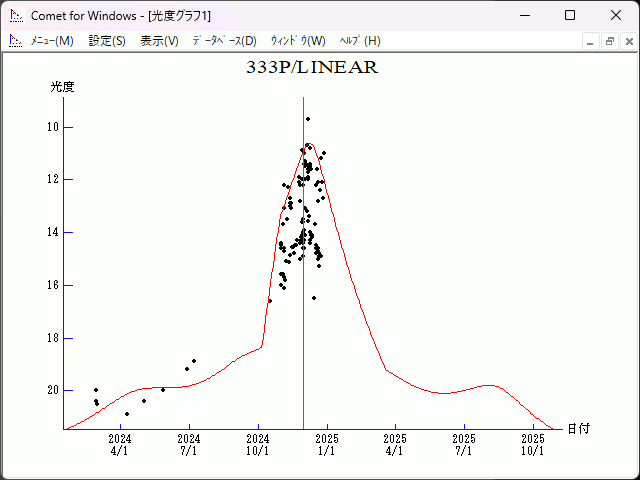The height and width of the screenshot is (480, 640).
Task: Restore down the inner graph child window
Action: 609,41
